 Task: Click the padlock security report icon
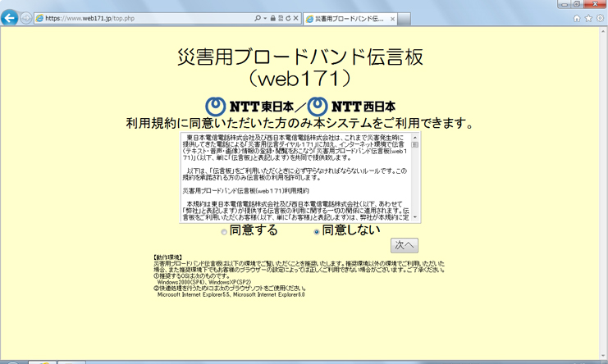(x=273, y=18)
